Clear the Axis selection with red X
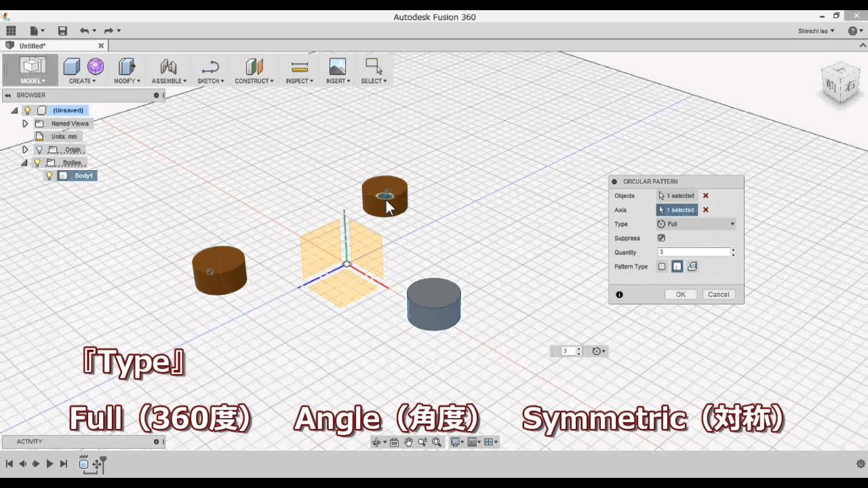 [x=705, y=210]
